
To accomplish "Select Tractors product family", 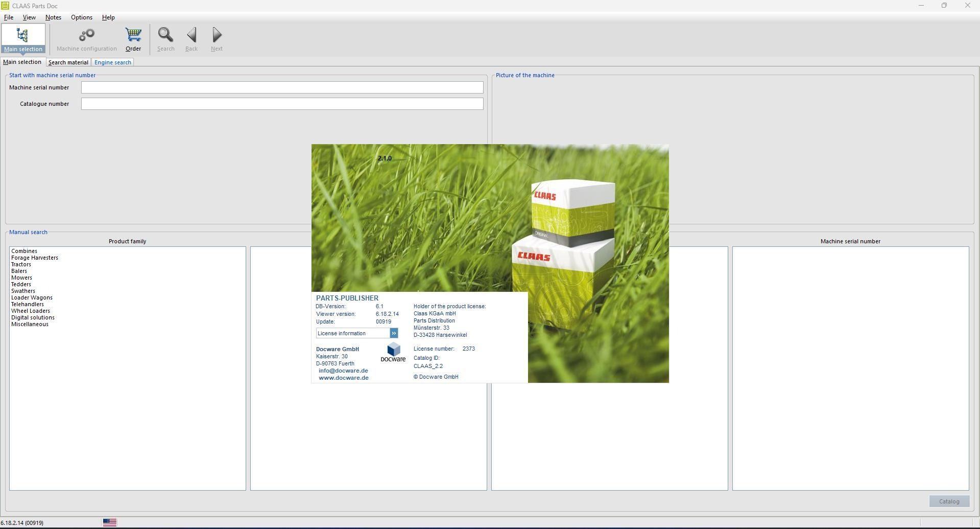I will [x=21, y=264].
